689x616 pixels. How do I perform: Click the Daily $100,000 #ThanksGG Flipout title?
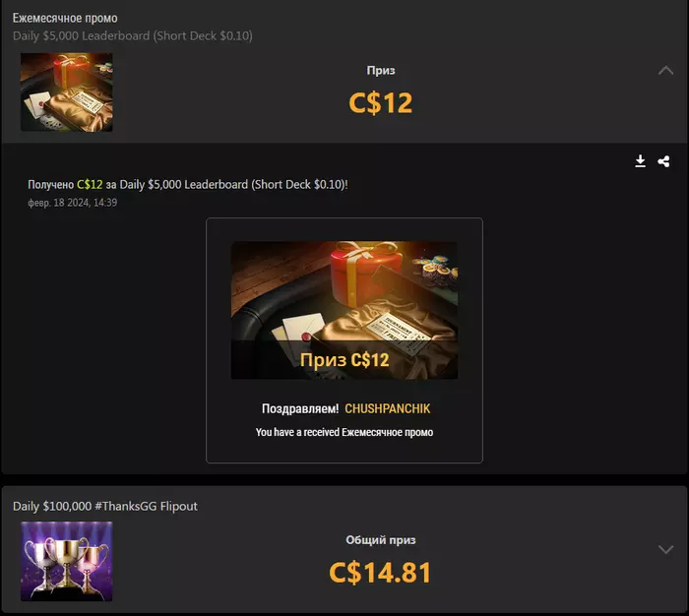(105, 506)
